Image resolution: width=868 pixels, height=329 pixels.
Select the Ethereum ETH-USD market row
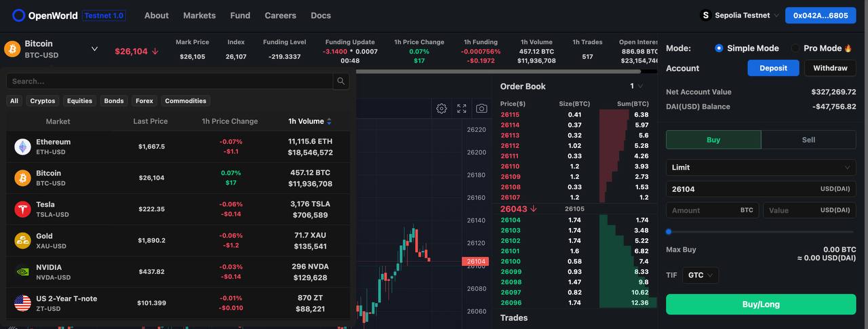pyautogui.click(x=178, y=147)
